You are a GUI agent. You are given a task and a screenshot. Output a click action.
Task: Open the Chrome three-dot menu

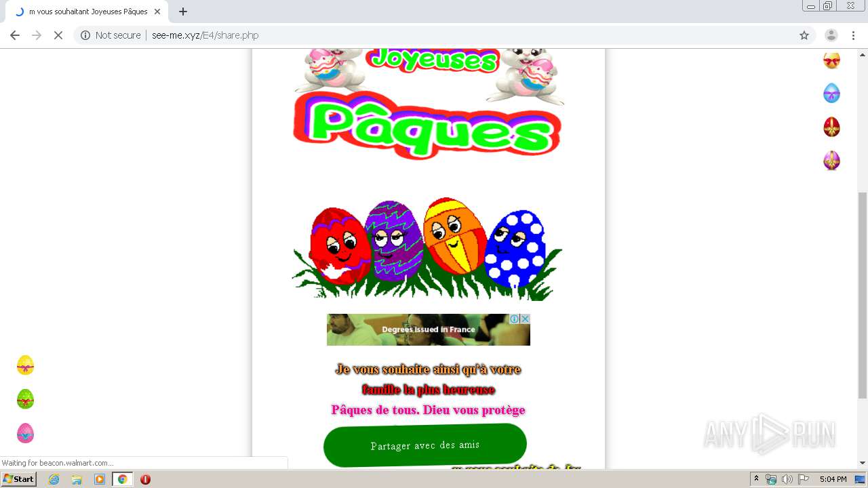coord(853,35)
